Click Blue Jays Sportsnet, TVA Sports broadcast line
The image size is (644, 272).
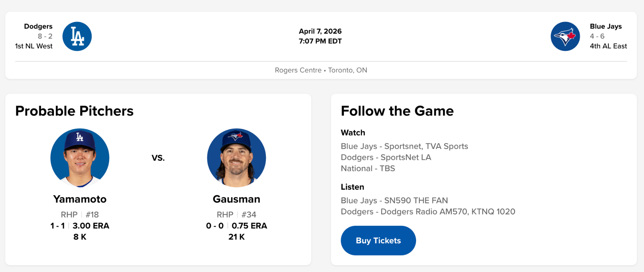(404, 146)
